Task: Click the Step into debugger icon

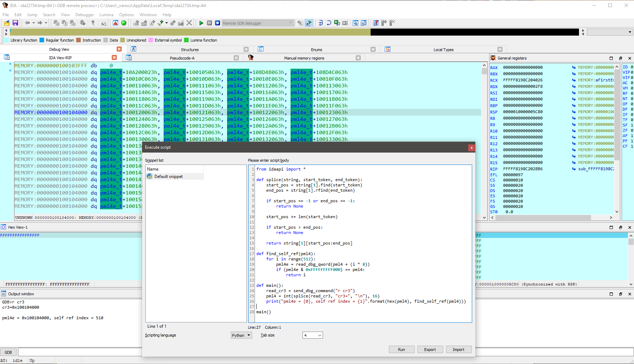Action: pos(321,23)
